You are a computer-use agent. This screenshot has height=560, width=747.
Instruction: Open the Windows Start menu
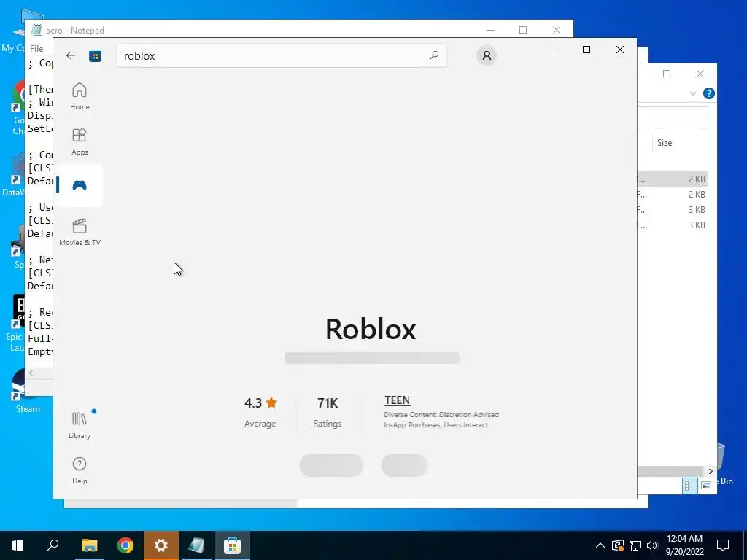(18, 545)
